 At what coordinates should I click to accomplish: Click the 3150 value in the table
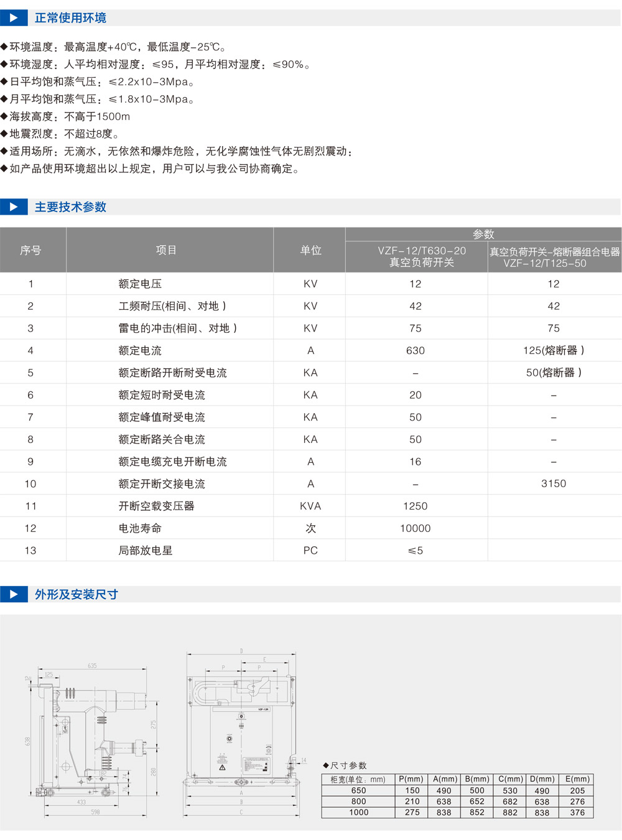tap(554, 483)
